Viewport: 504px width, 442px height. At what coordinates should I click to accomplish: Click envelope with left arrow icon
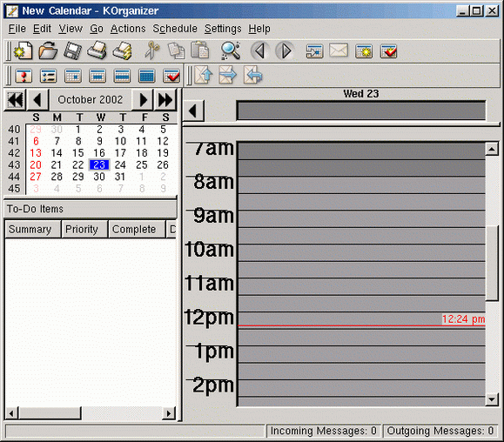252,75
